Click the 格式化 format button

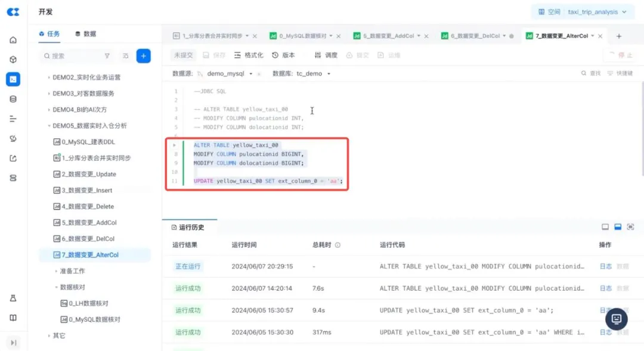coord(249,55)
